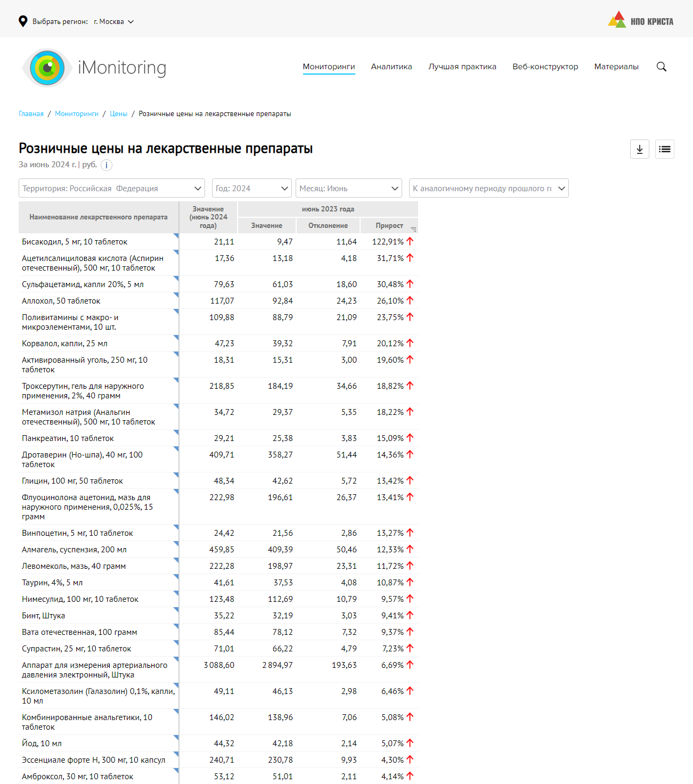Image resolution: width=693 pixels, height=784 pixels.
Task: Go to the Аналитика menu item
Action: click(x=392, y=67)
